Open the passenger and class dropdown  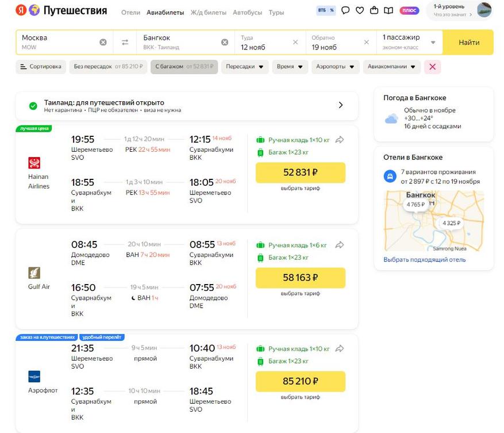409,42
